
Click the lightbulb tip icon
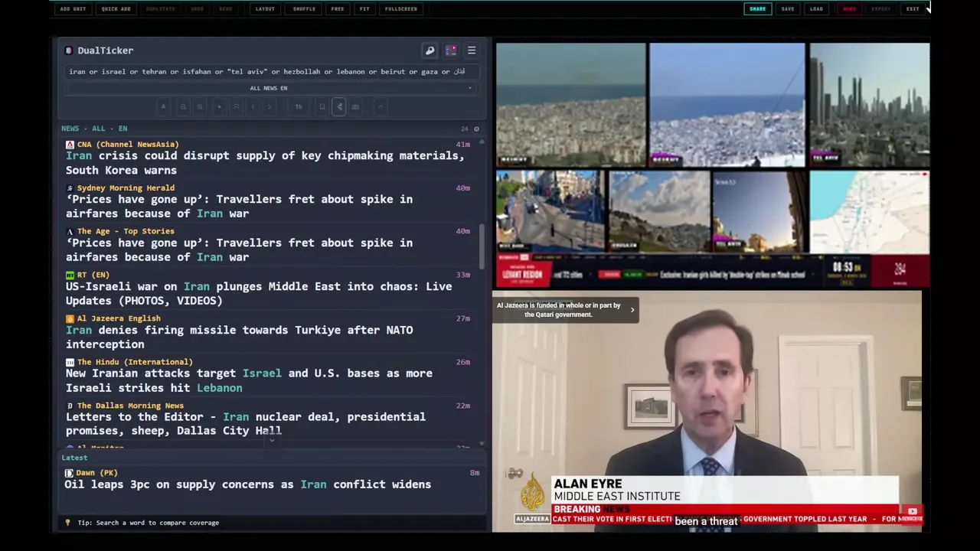click(67, 523)
